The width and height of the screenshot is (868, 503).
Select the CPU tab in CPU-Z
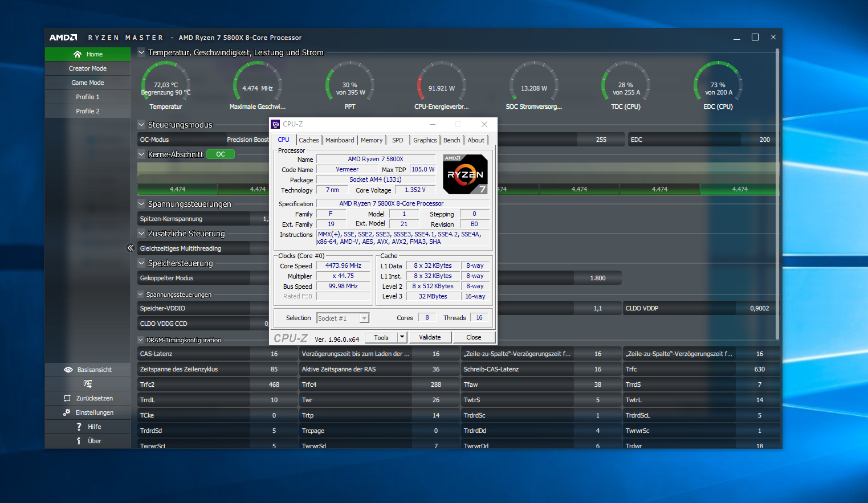[x=283, y=140]
